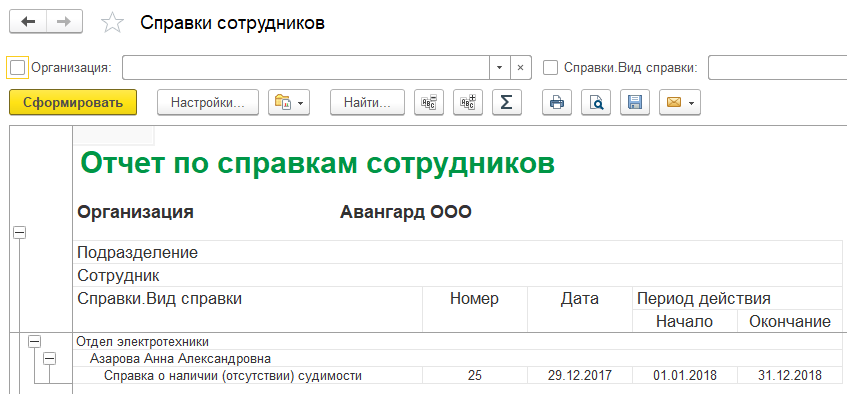This screenshot has height=394, width=847.
Task: Select the Азарова Анна Александровна row
Action: [x=457, y=358]
